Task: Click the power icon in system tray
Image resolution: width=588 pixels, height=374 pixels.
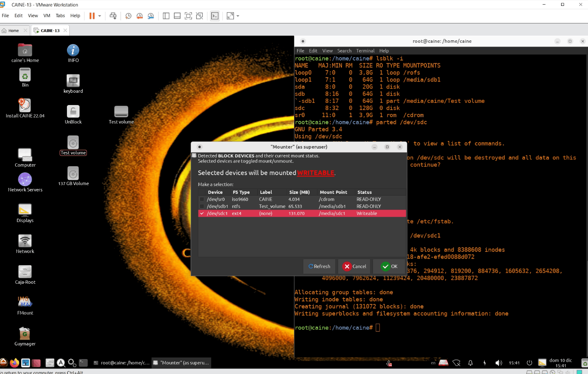Action: point(529,363)
